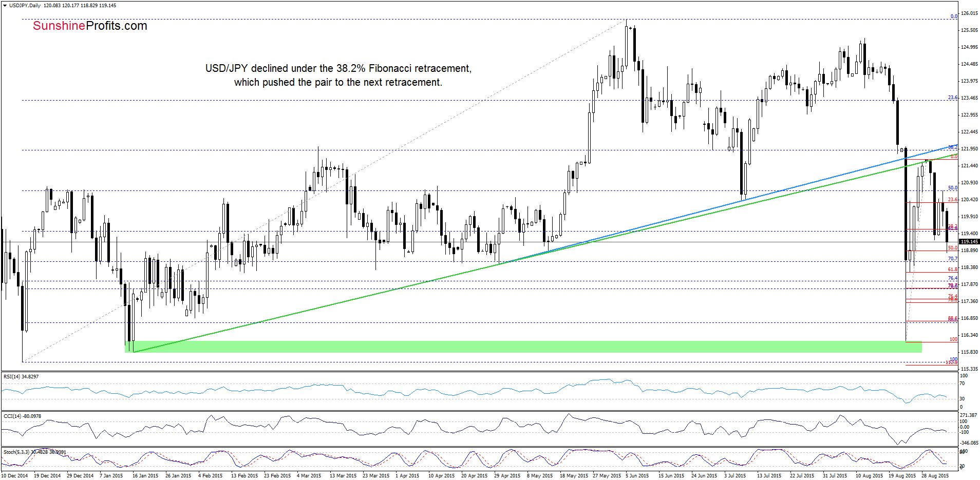Click the RSI(14) 34.8297 indicator label
This screenshot has width=980, height=480.
pos(21,377)
